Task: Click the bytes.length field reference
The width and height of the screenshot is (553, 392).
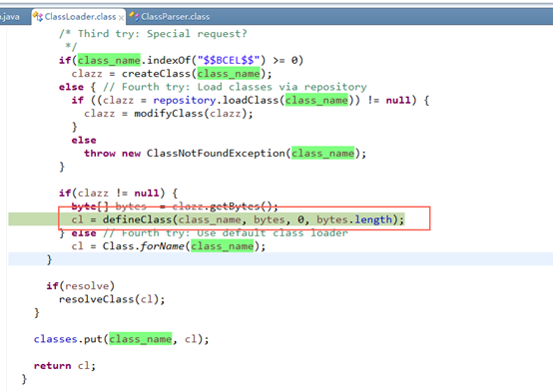Action: click(354, 219)
